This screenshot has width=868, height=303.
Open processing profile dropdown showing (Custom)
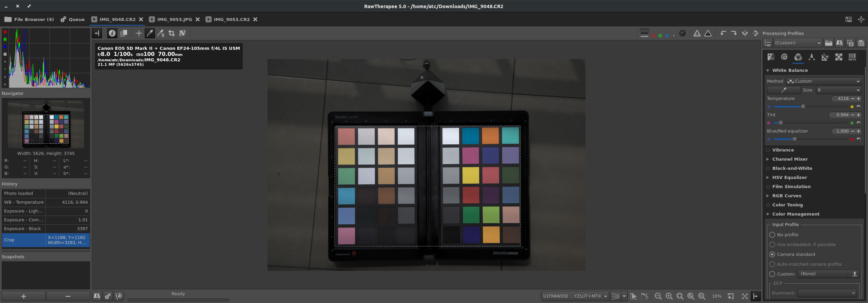coord(798,43)
